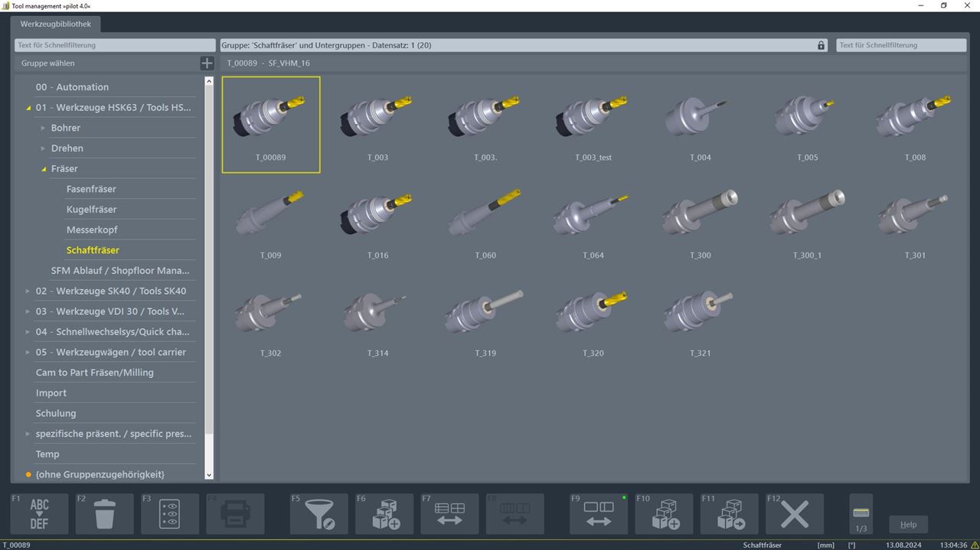Toggle the F9 view mode with green indicator
This screenshot has width=980, height=550.
pyautogui.click(x=598, y=513)
